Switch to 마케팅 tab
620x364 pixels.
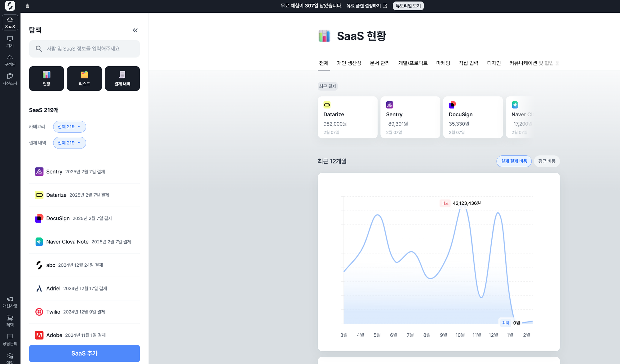[x=443, y=63]
